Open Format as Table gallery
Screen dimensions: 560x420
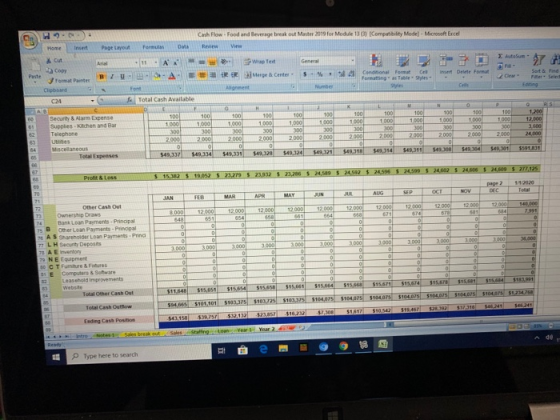tap(402, 67)
